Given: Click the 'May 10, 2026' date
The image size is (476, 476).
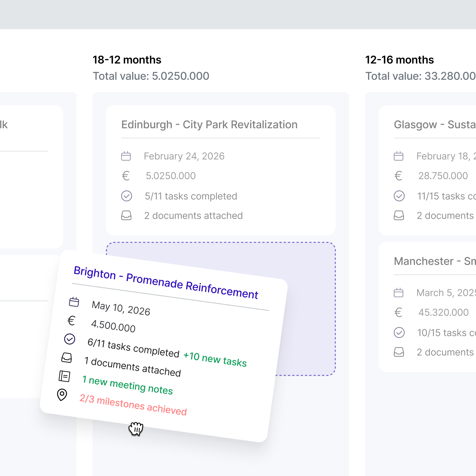Looking at the screenshot, I should pyautogui.click(x=121, y=308).
